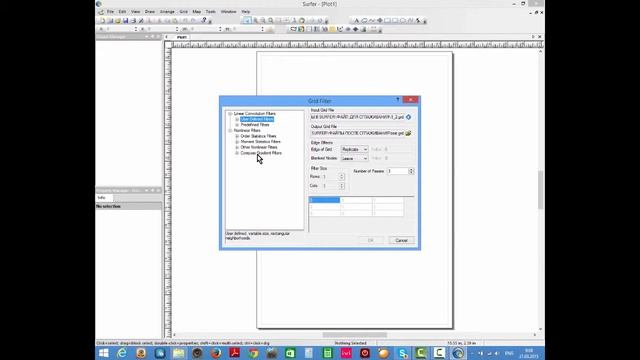Click the Grid Filter dialog help question mark
The image size is (640, 360).
398,100
